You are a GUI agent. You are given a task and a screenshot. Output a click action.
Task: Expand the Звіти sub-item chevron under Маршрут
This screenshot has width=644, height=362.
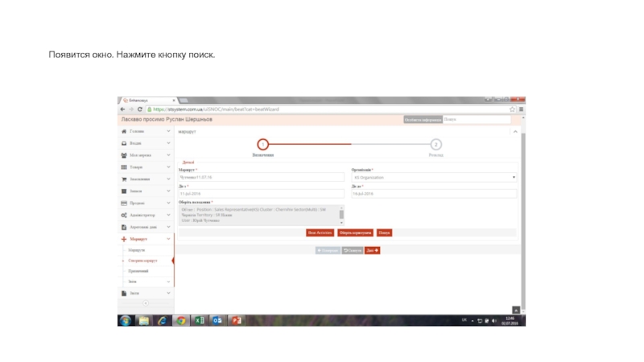point(168,282)
